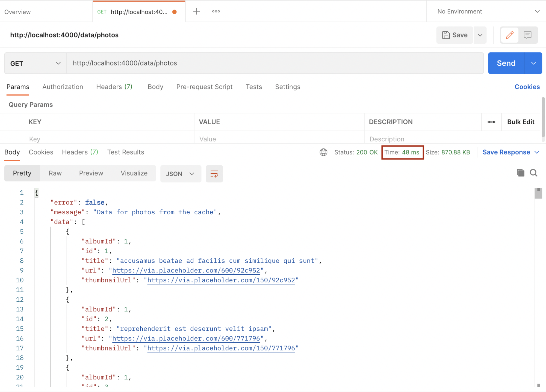Click the Send button
The width and height of the screenshot is (546, 392).
click(506, 63)
